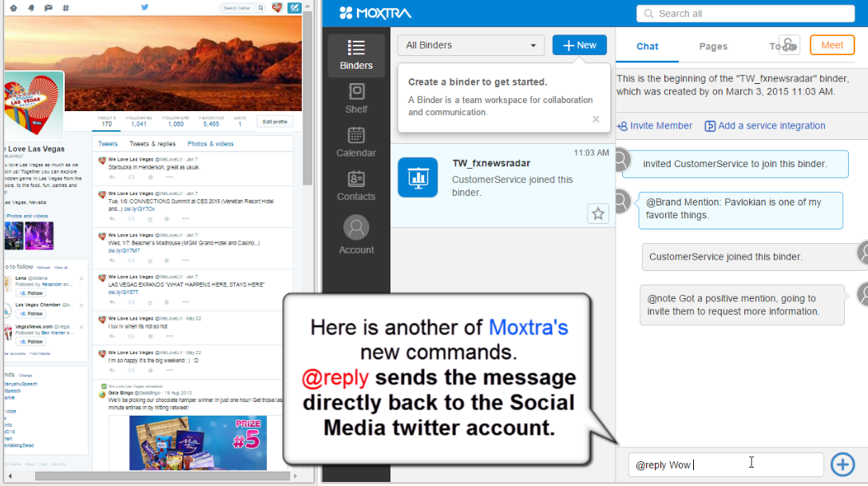Click the service integration icon
This screenshot has width=868, height=486.
(710, 125)
